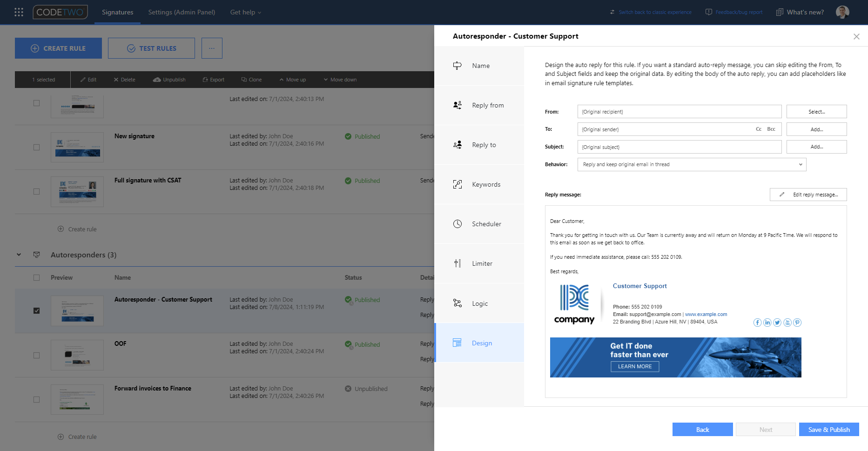Viewport: 868px width, 451px height.
Task: Check the OOF autoresponder checkbox
Action: click(x=37, y=355)
